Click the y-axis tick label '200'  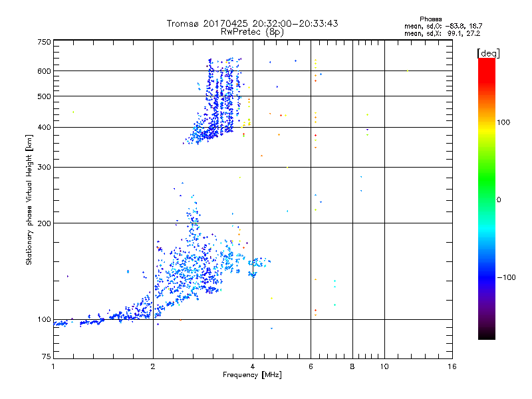pos(44,223)
